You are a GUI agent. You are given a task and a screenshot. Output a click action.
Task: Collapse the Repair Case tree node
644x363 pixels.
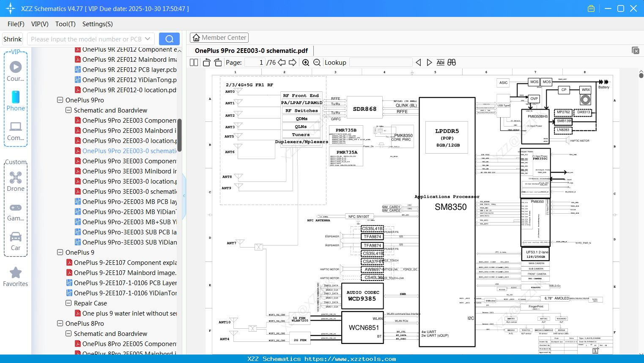68,303
